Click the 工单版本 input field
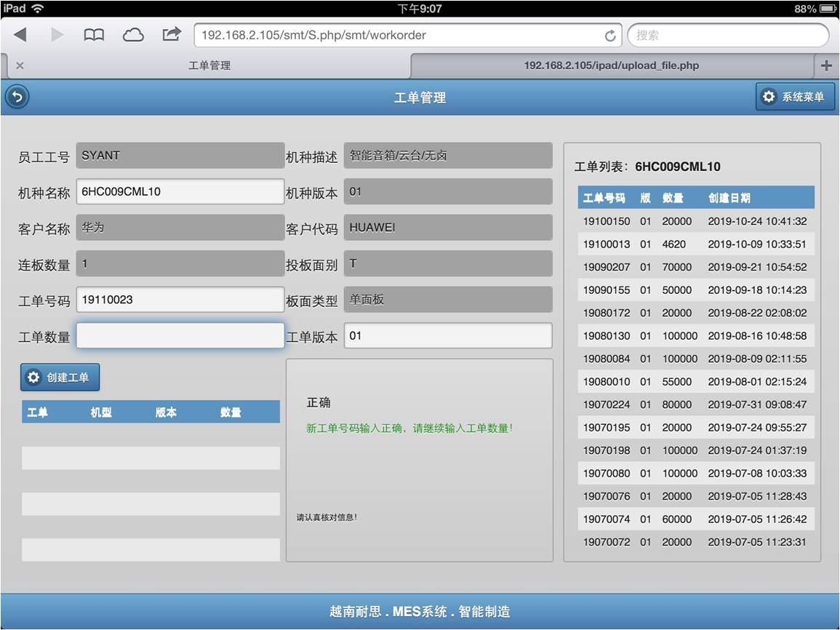The image size is (840, 630). pos(447,336)
